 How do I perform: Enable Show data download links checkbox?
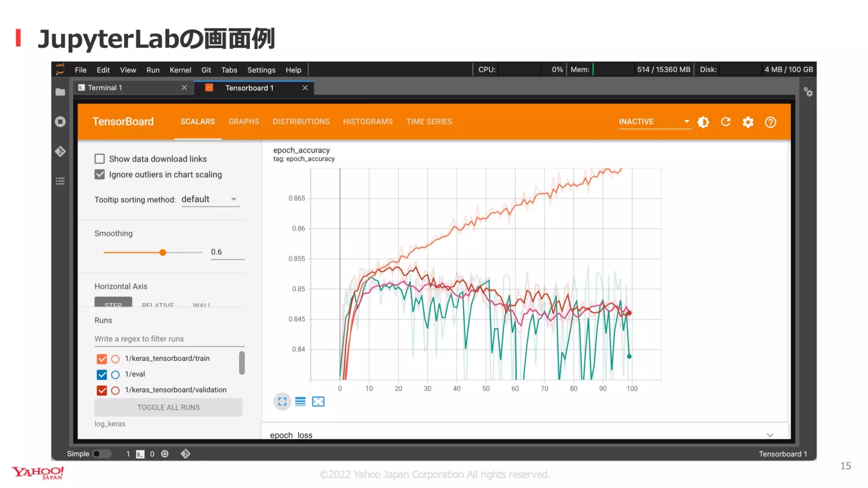coord(100,159)
